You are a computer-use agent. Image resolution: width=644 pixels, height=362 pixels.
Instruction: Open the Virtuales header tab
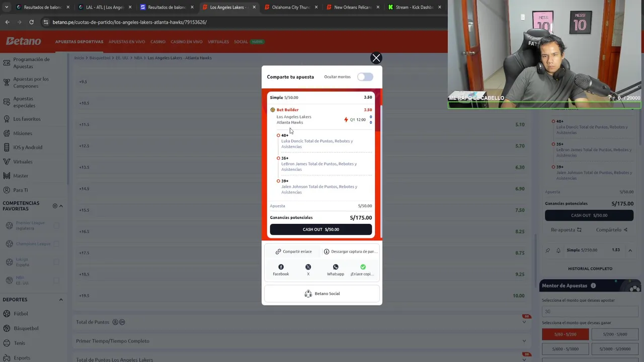click(x=218, y=42)
